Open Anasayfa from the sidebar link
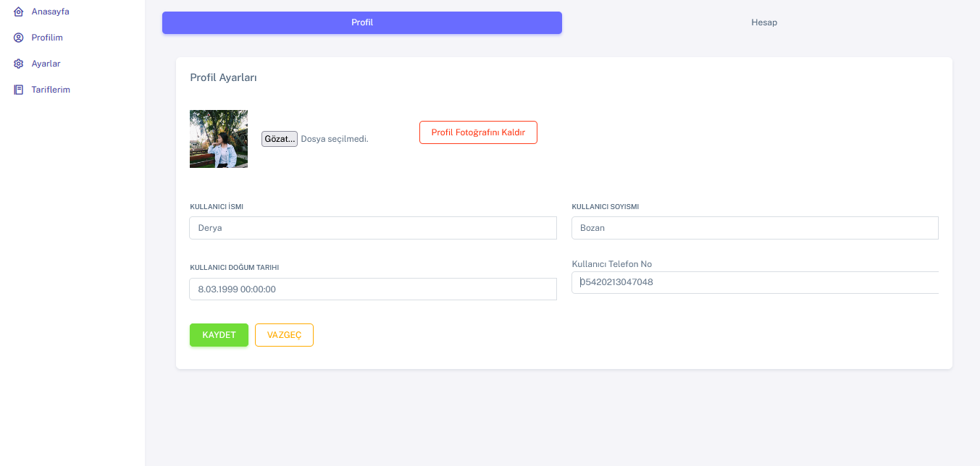Image resolution: width=980 pixels, height=466 pixels. [x=50, y=11]
